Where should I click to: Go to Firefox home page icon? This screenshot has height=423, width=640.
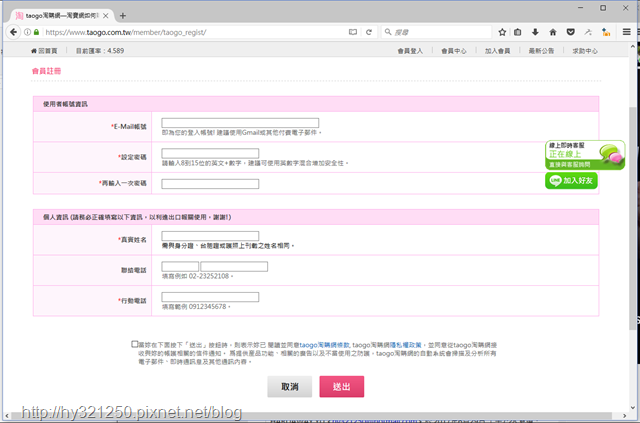[553, 32]
